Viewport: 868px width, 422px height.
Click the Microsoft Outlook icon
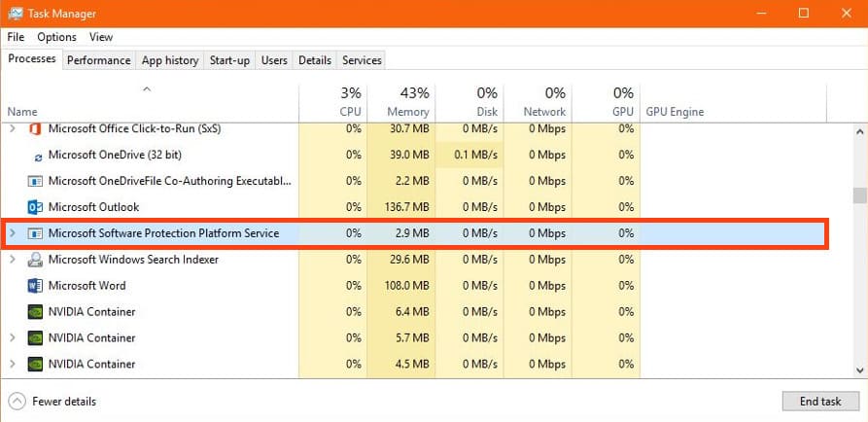(35, 207)
